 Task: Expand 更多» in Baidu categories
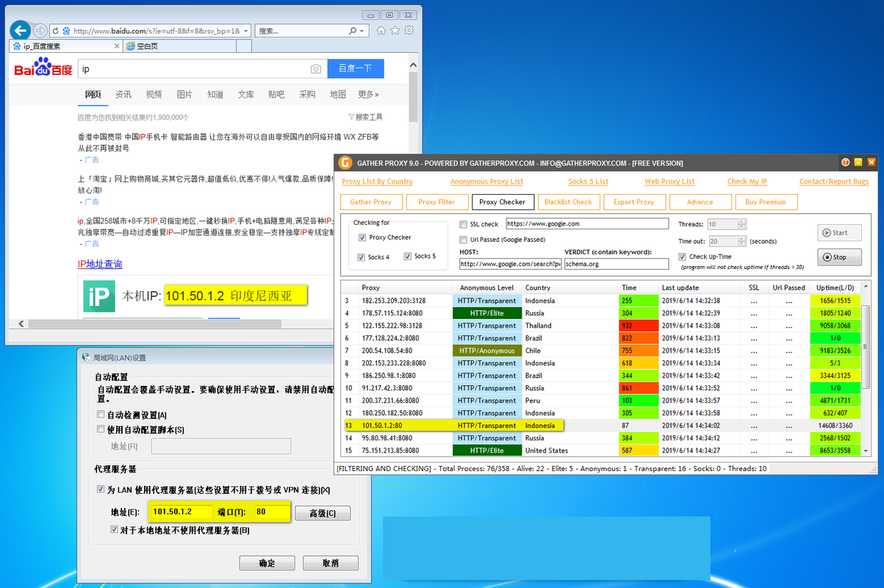click(368, 94)
